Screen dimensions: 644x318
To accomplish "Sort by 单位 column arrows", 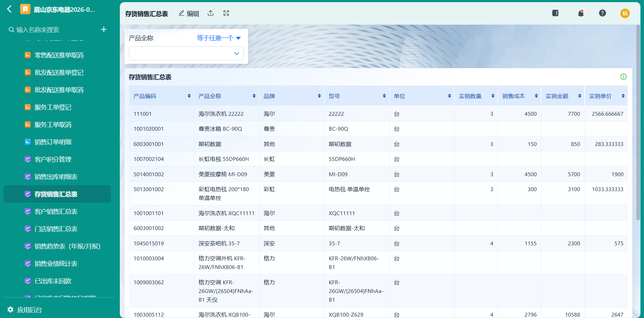I will point(449,96).
